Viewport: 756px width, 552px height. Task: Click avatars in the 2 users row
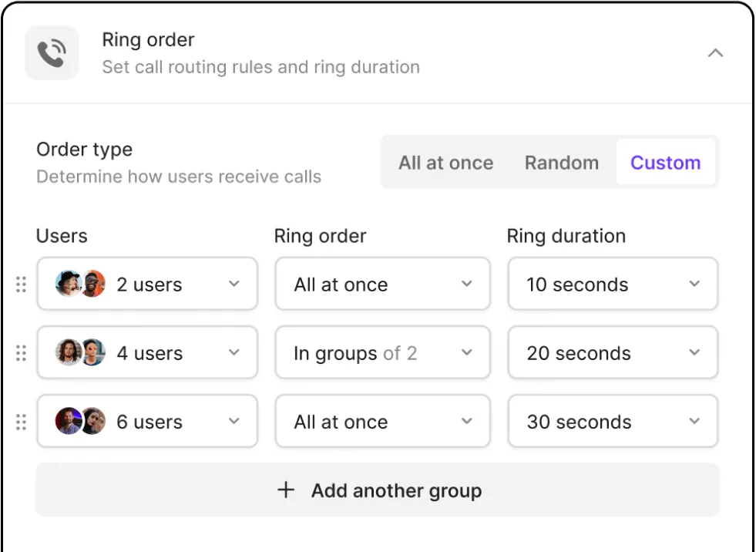80,284
